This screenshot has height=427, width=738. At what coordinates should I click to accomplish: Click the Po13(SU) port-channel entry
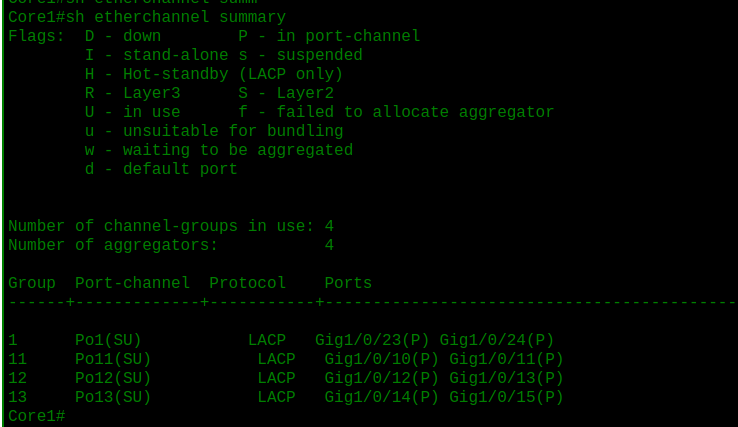113,397
